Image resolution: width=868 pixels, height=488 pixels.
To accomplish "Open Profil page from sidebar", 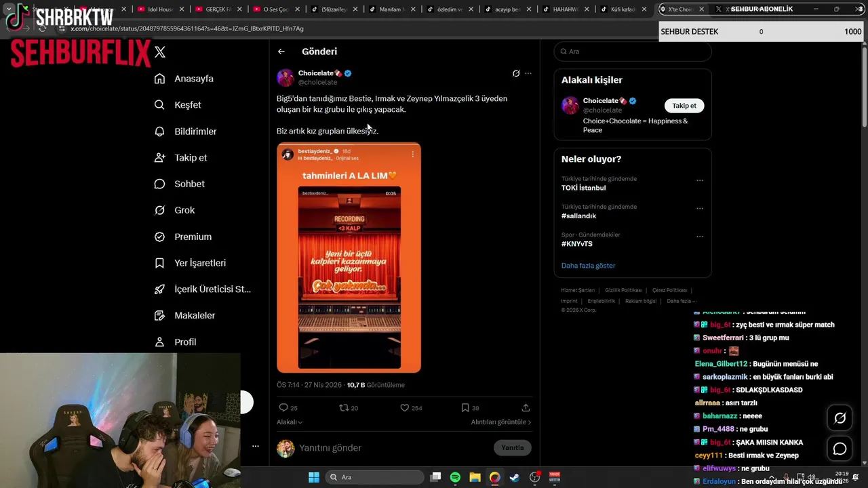I will click(175, 342).
